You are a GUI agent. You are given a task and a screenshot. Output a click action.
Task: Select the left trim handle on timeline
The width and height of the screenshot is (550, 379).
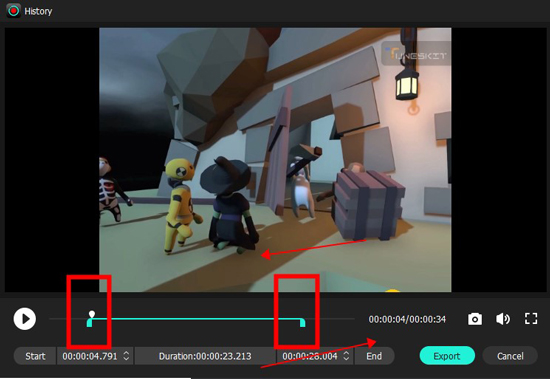(89, 323)
